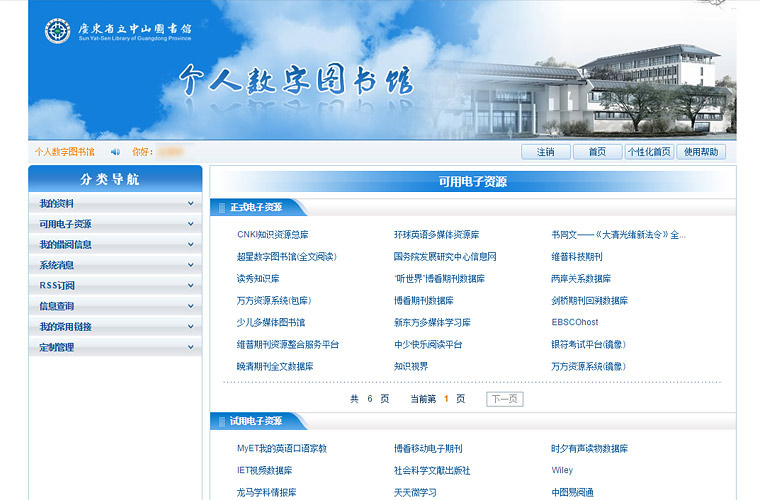Open 时夕有声读物数据库 link

pyautogui.click(x=589, y=449)
